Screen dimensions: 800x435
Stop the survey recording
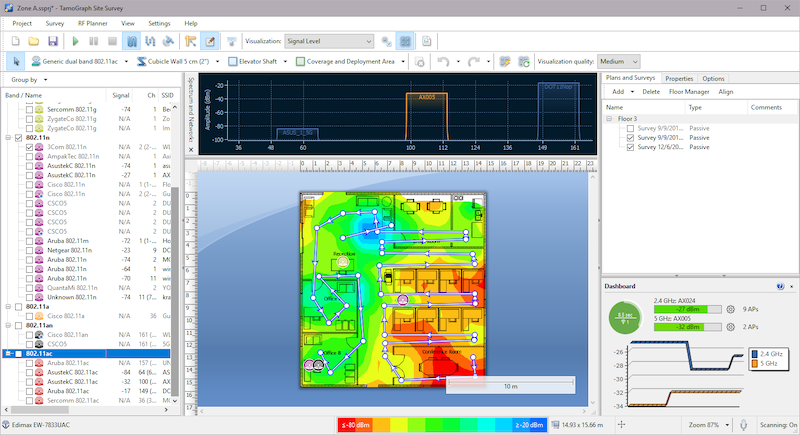point(112,41)
